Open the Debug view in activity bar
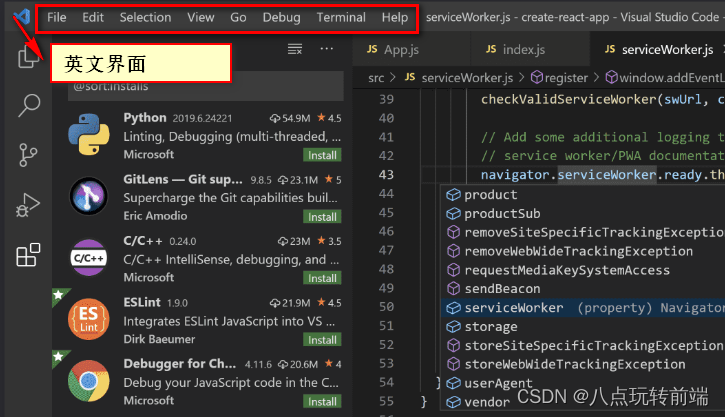The height and width of the screenshot is (417, 725). point(28,205)
